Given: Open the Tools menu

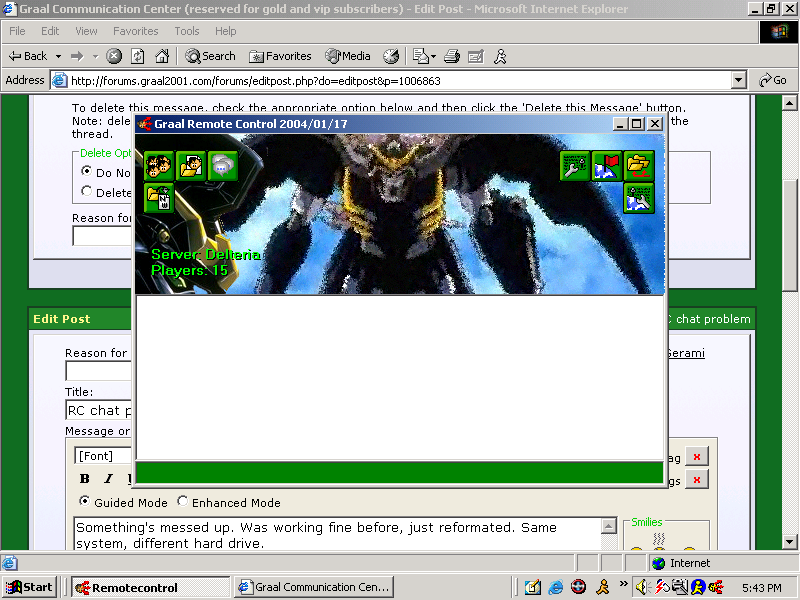Looking at the screenshot, I should coord(187,31).
